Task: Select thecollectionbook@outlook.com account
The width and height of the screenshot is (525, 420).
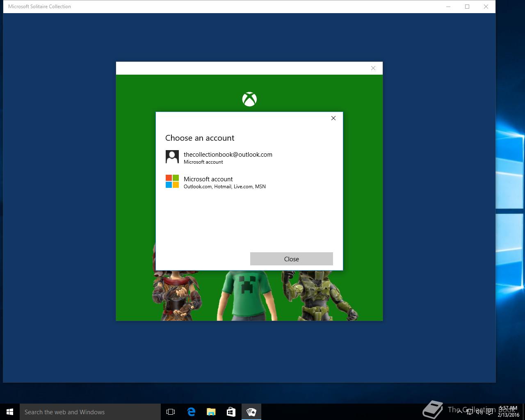Action: click(x=249, y=157)
